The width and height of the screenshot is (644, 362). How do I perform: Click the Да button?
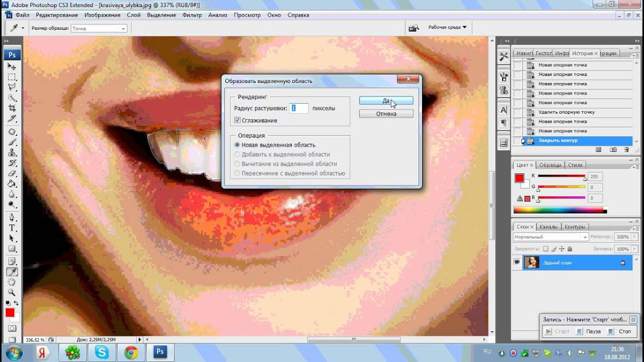(x=386, y=101)
